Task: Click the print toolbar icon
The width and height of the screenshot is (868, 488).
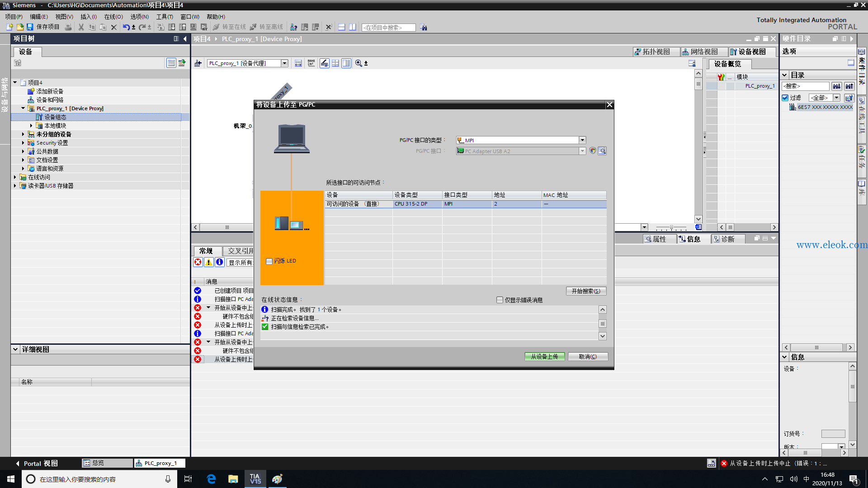Action: coord(68,27)
